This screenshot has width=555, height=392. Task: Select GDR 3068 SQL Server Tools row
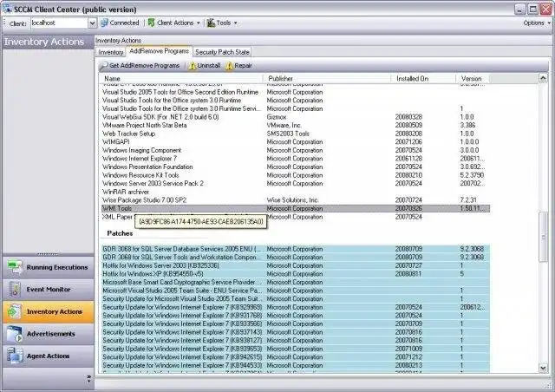click(x=296, y=257)
